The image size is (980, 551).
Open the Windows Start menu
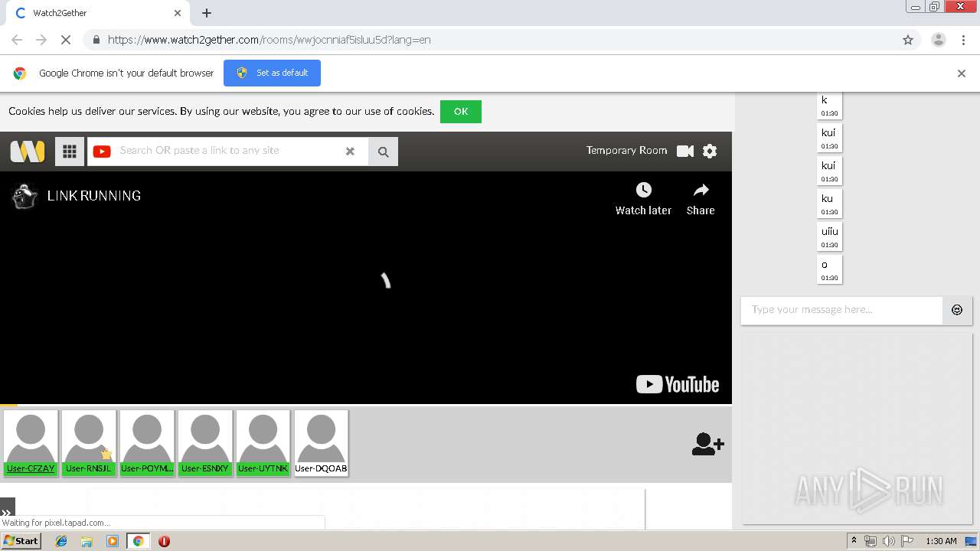(21, 541)
